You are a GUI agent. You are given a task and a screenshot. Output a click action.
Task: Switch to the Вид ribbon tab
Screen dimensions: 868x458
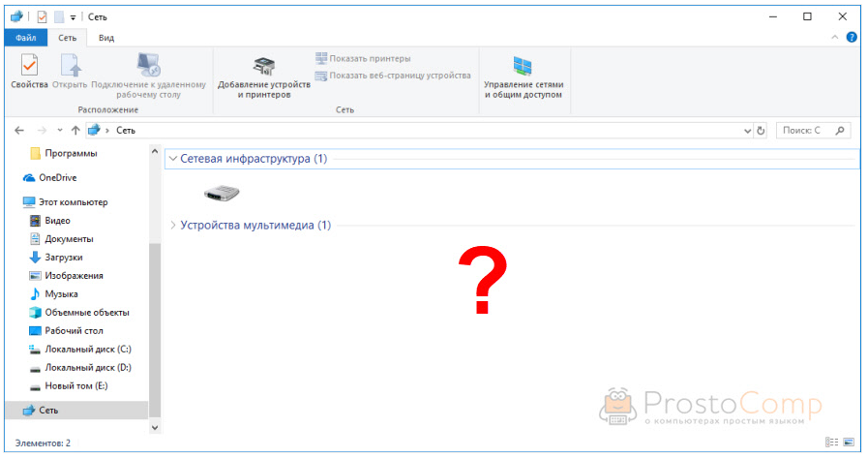[x=106, y=38]
